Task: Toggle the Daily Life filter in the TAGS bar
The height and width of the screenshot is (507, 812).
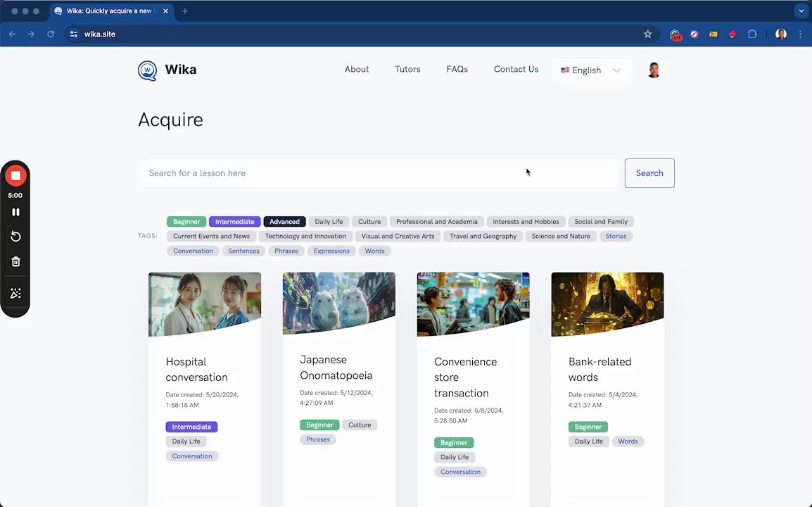Action: click(x=329, y=221)
